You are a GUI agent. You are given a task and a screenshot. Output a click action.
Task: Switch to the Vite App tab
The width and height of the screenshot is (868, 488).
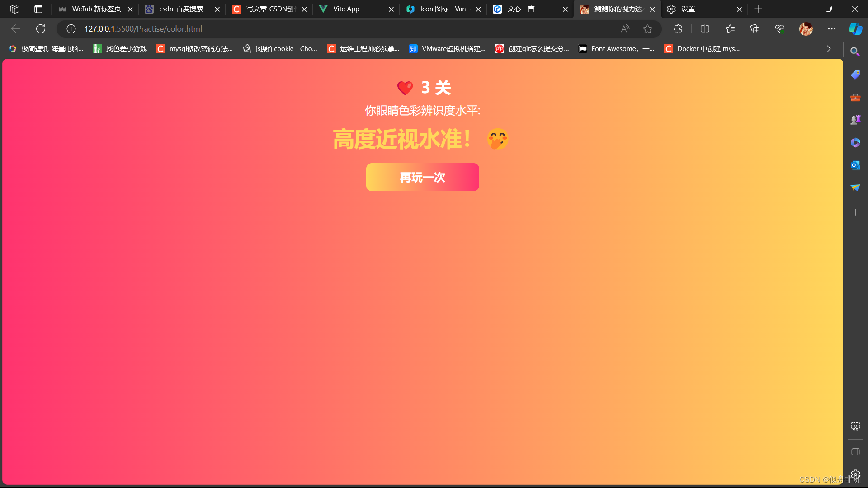click(x=346, y=9)
